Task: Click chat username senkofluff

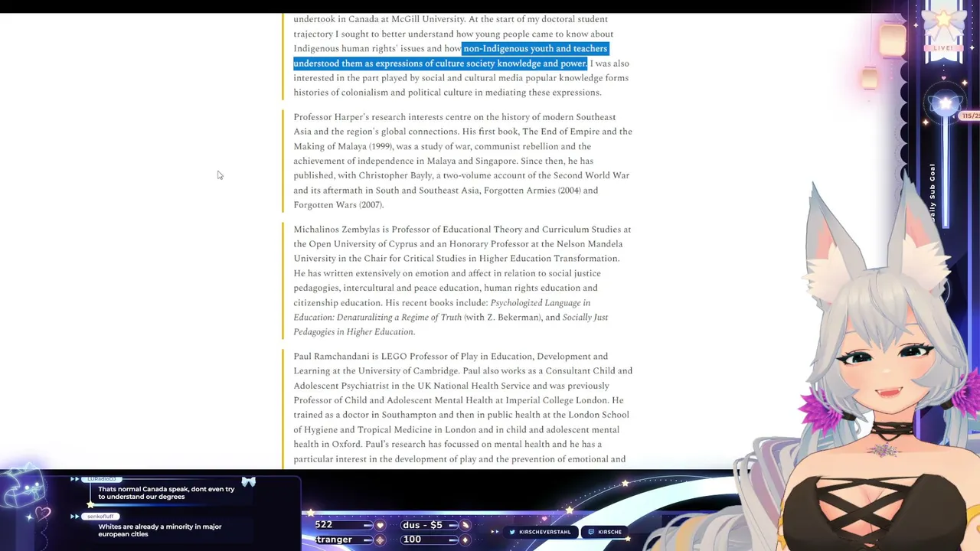Action: pyautogui.click(x=100, y=517)
